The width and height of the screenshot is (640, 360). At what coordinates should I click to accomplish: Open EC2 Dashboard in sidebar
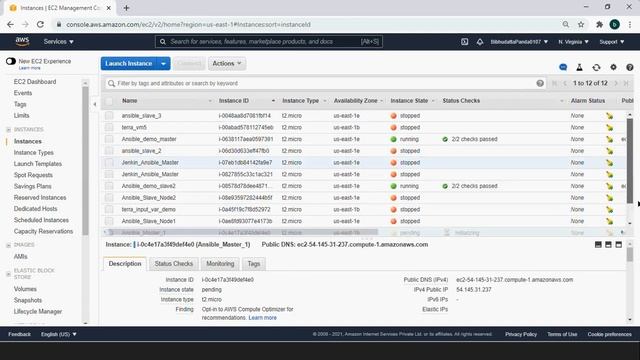point(35,82)
